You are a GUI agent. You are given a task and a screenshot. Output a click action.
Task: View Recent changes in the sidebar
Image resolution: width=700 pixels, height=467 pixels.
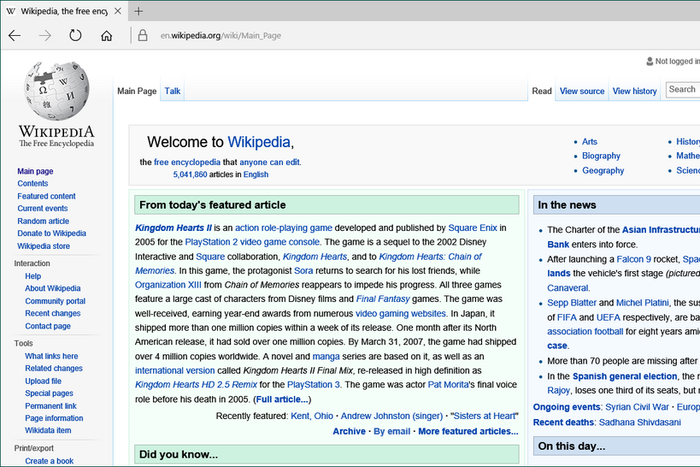(53, 313)
